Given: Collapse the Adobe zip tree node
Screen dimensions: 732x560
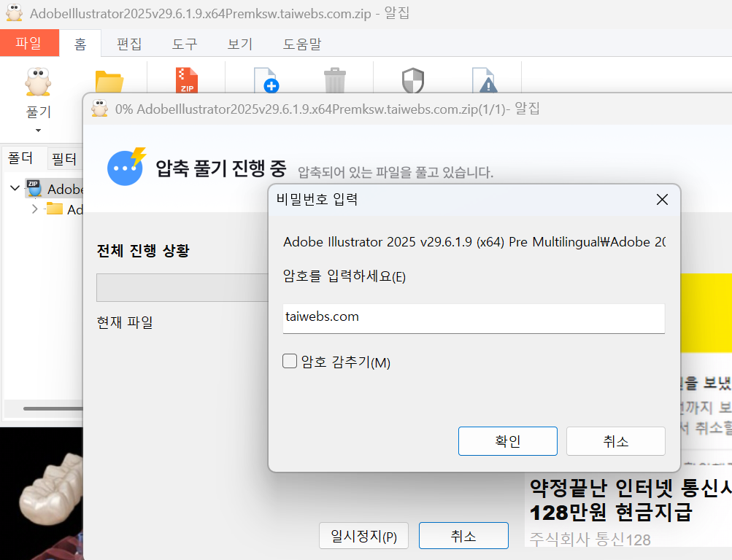Looking at the screenshot, I should click(x=15, y=188).
